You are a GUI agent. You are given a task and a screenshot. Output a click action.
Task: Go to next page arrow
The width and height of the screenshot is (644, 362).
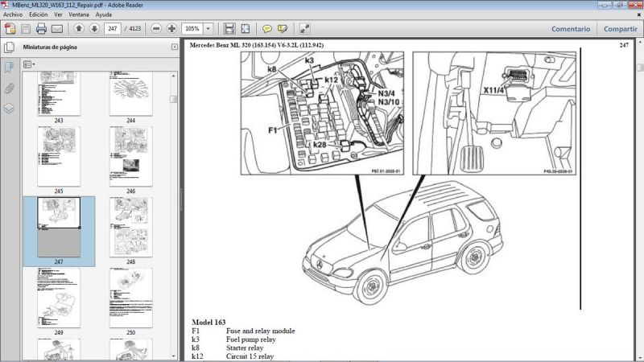(x=94, y=28)
